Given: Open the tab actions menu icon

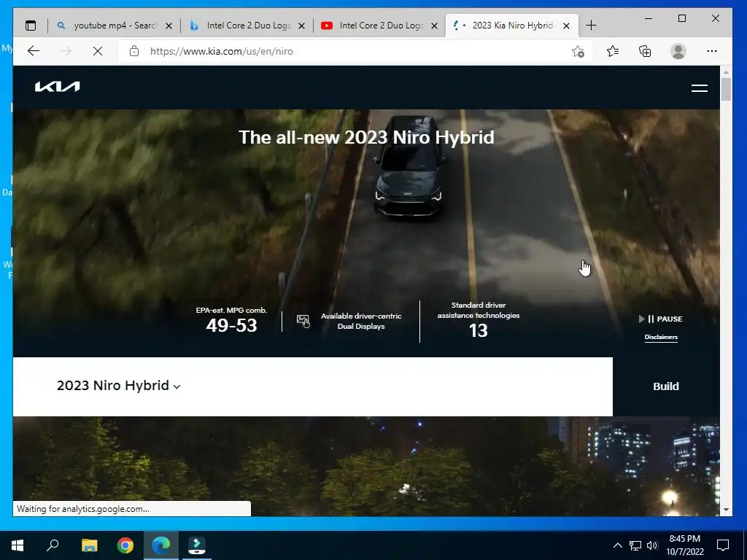Looking at the screenshot, I should tap(31, 26).
